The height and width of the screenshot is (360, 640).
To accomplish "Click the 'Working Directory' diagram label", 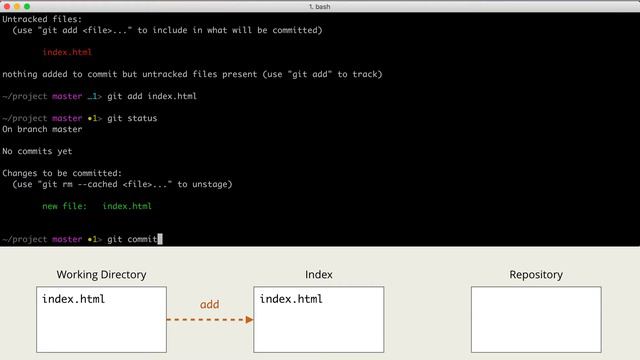I will (101, 275).
